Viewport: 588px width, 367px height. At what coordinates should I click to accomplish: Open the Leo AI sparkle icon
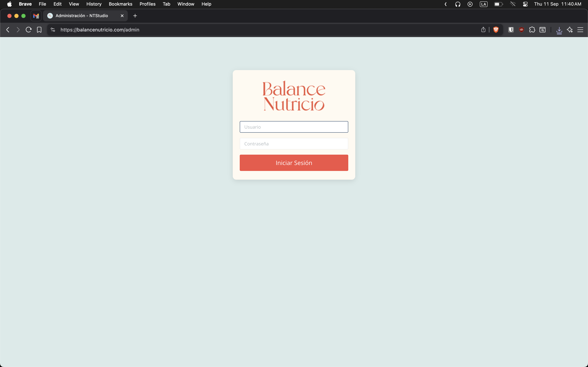point(570,30)
